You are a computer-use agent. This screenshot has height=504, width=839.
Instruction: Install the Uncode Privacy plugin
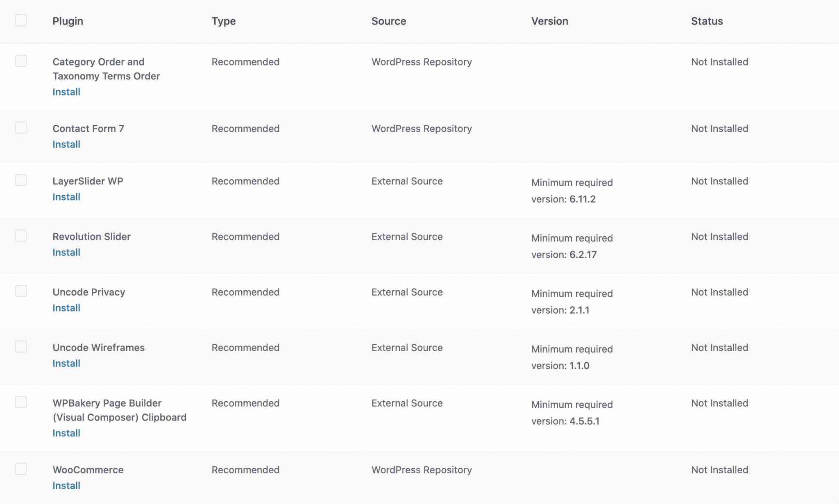coord(66,307)
